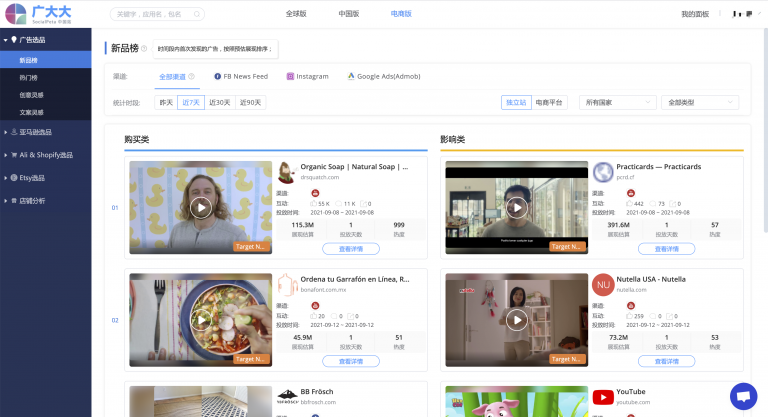Click the BB Frösch logo avatar

point(287,396)
